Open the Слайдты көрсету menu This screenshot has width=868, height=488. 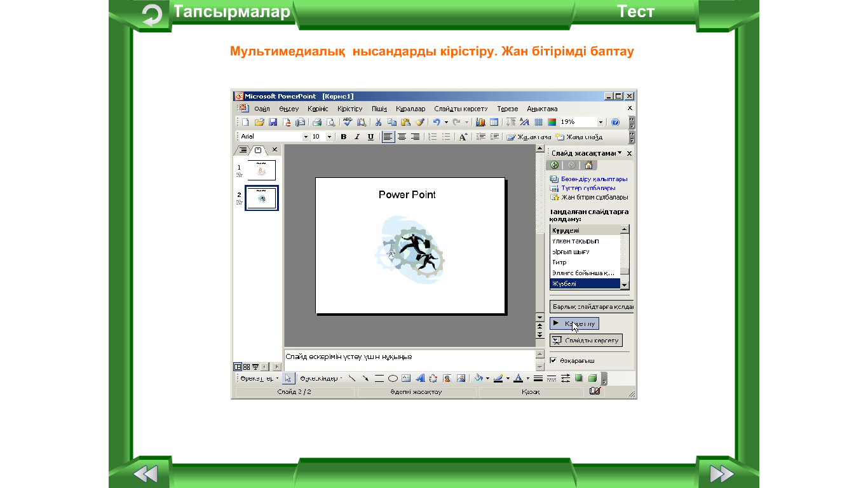(x=461, y=109)
